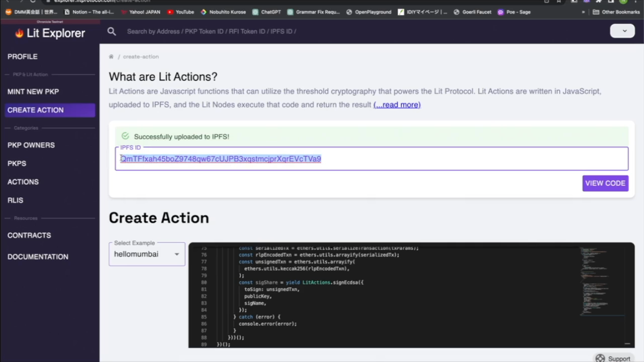
Task: Click the home breadcrumb icon
Action: 111,57
